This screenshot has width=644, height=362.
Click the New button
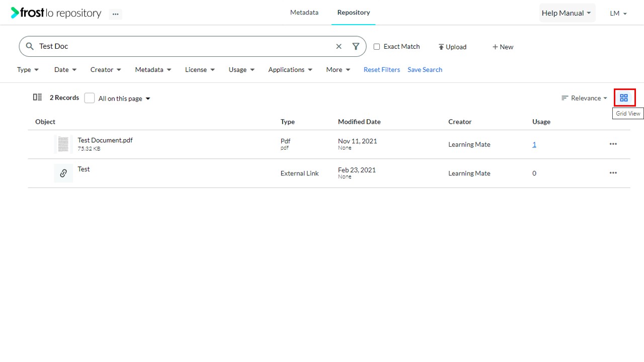coord(503,47)
